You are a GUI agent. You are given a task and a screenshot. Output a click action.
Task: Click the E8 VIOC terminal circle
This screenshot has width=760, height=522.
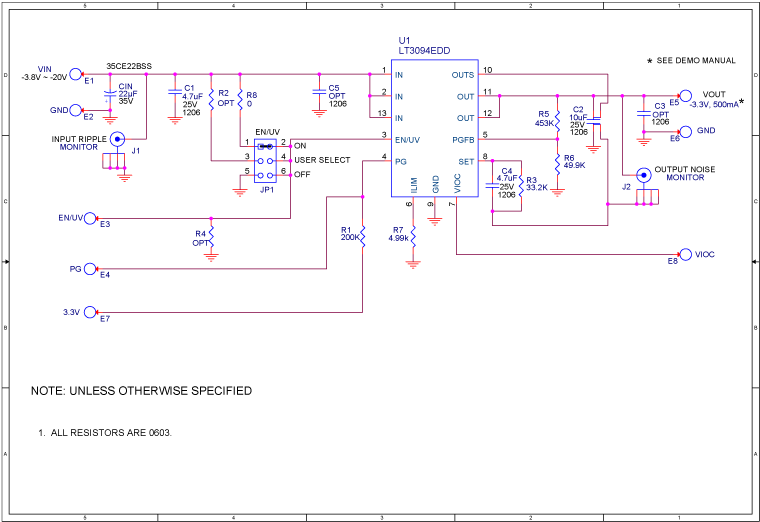tap(685, 254)
